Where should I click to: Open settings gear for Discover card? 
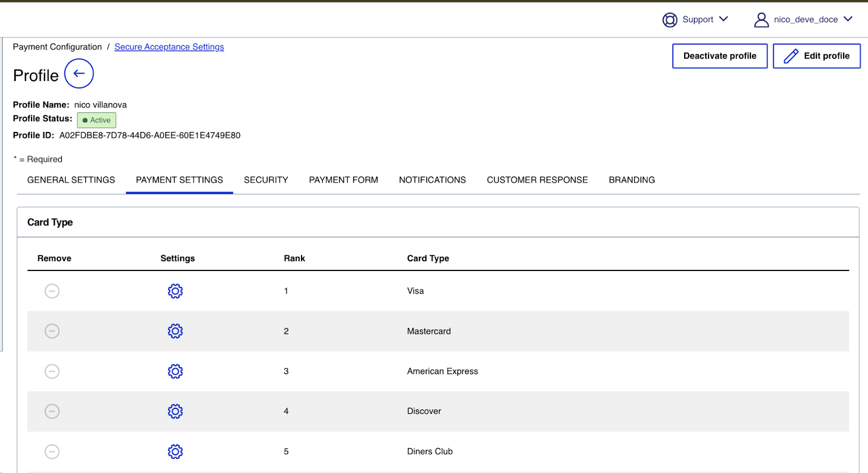click(175, 412)
